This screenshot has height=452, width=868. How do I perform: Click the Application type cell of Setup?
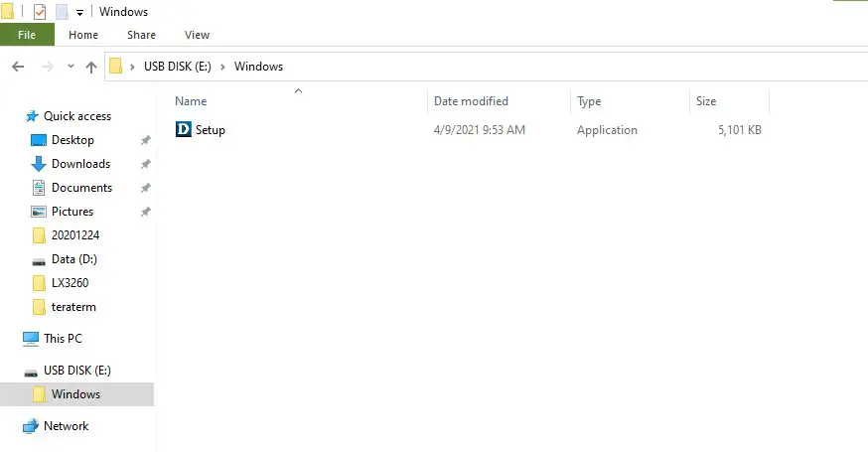(x=607, y=130)
